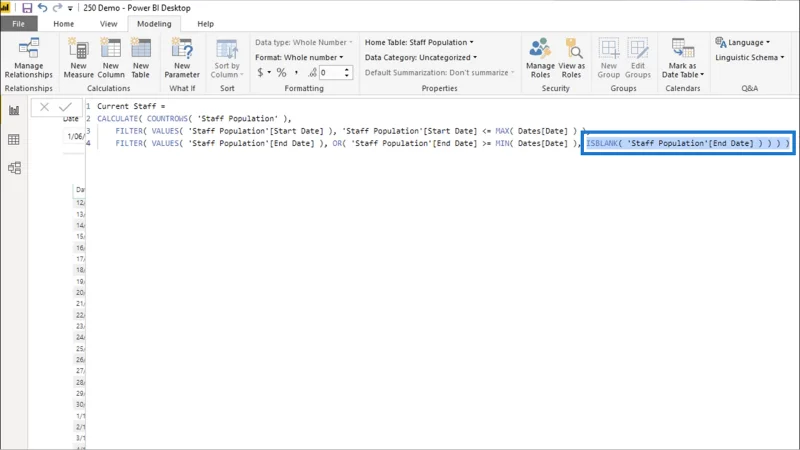Image resolution: width=800 pixels, height=450 pixels.
Task: Open the currency format dollar dropdown
Action: click(263, 72)
